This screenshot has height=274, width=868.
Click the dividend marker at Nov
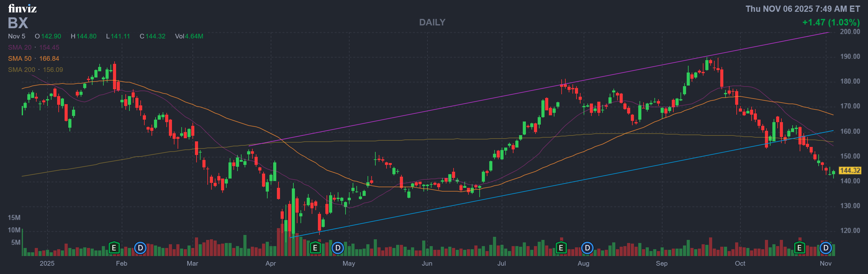click(825, 248)
